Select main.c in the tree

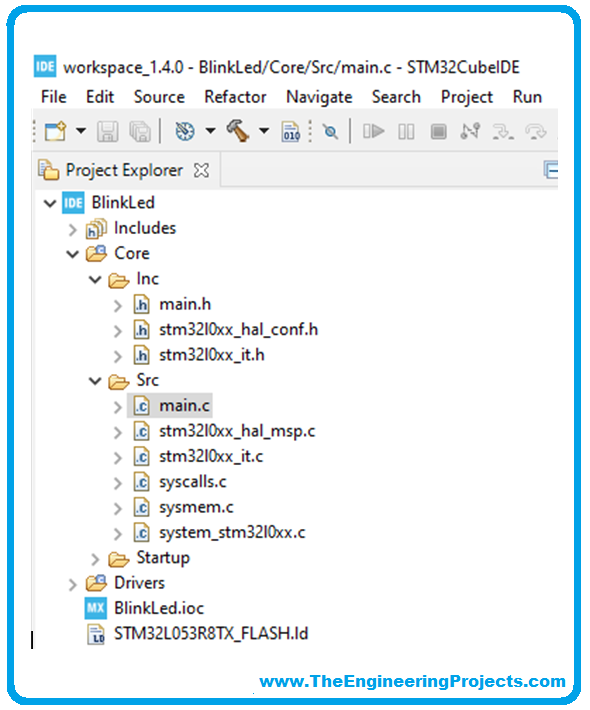(x=184, y=406)
